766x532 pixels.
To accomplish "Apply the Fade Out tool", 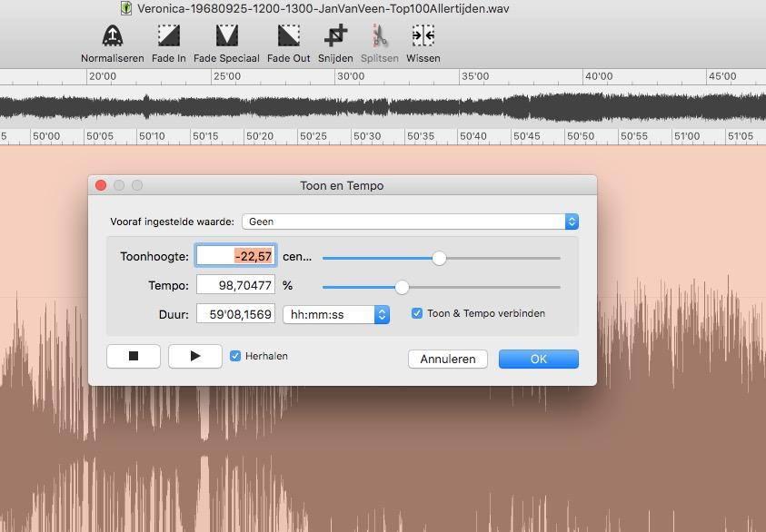I will click(289, 36).
